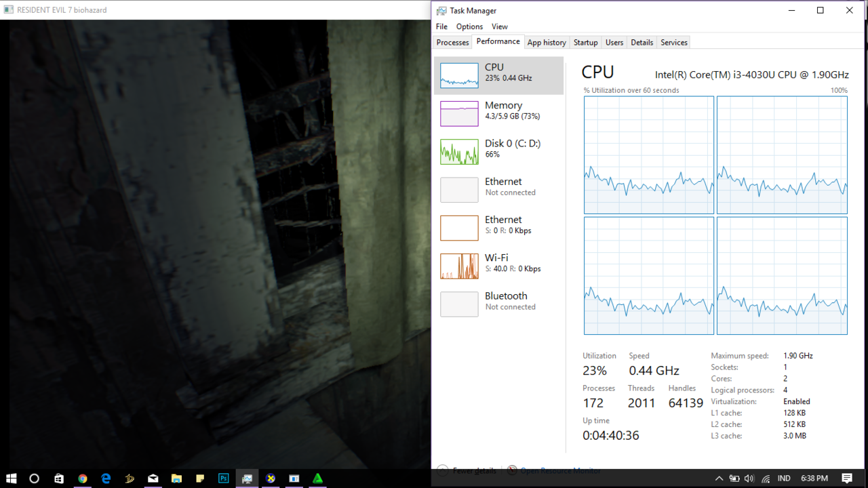868x488 pixels.
Task: Click the Intel Core i3-4030U CPU name
Action: (752, 75)
